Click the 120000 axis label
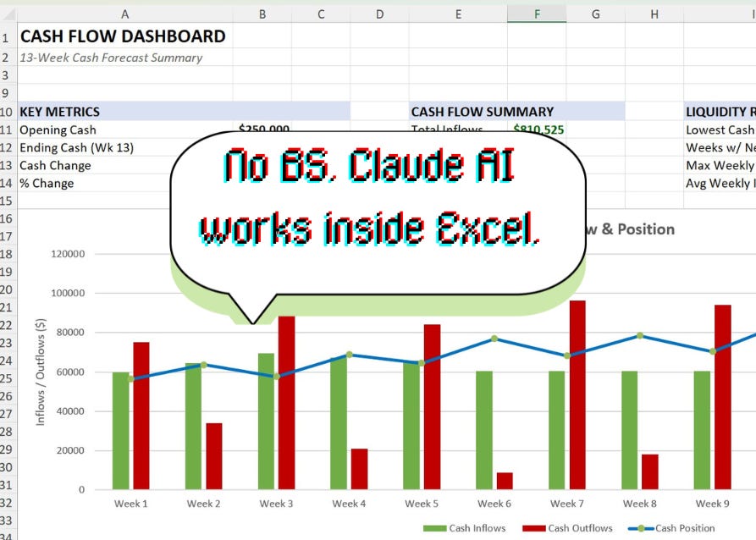 pos(68,254)
